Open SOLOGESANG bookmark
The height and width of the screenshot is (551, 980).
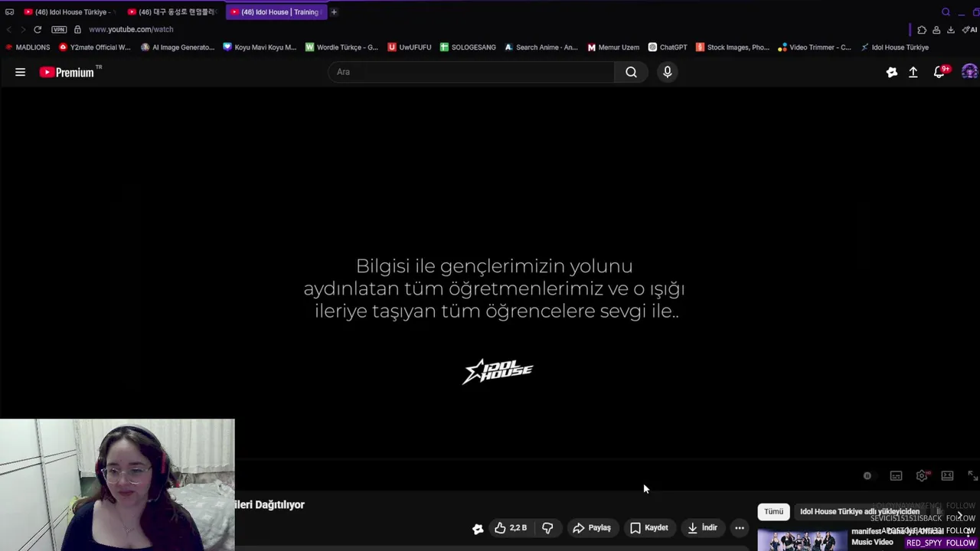click(468, 47)
